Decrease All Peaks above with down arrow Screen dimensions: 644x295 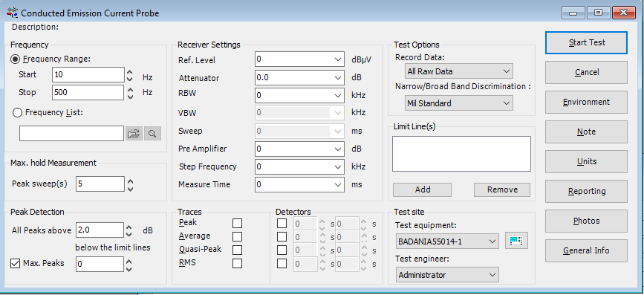point(129,234)
